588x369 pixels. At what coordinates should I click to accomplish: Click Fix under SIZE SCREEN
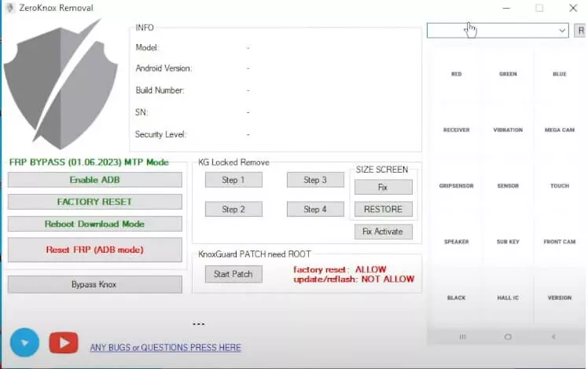[x=384, y=187]
